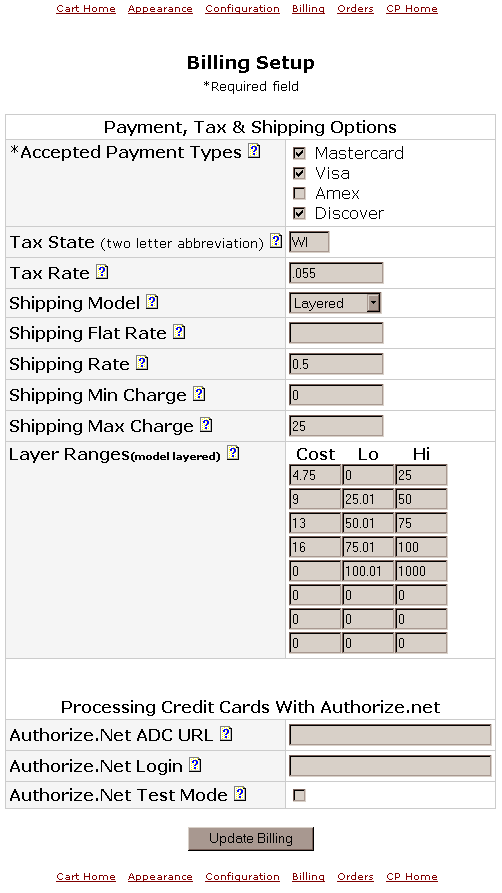Open the Tax Rate help icon

(x=102, y=272)
